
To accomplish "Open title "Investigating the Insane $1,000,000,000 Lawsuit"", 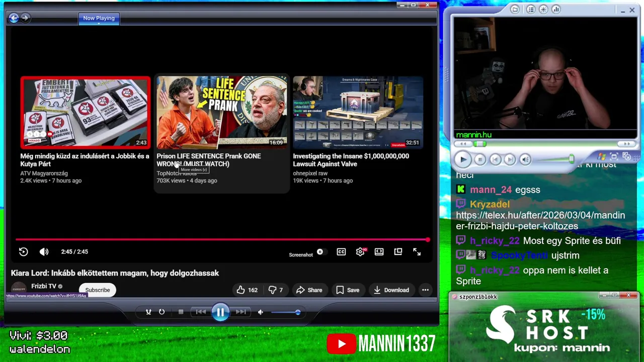I will click(351, 160).
